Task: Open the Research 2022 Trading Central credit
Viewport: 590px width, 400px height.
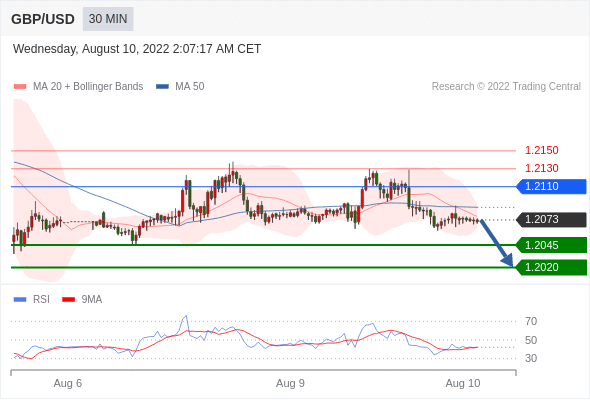Action: coord(506,87)
